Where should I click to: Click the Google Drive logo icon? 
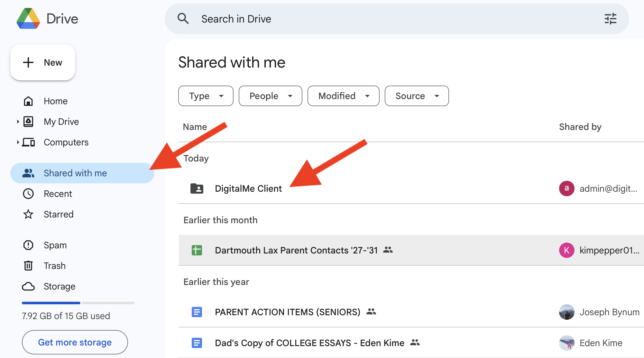point(28,19)
